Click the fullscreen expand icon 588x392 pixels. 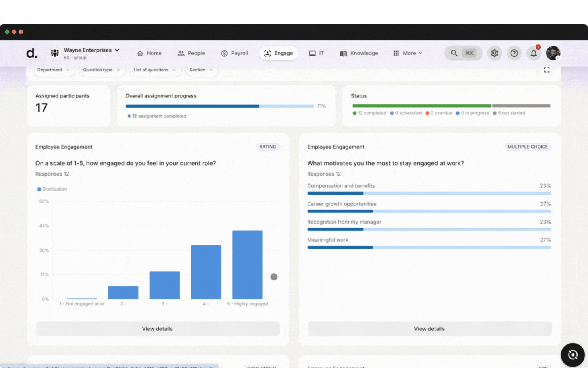pos(547,70)
